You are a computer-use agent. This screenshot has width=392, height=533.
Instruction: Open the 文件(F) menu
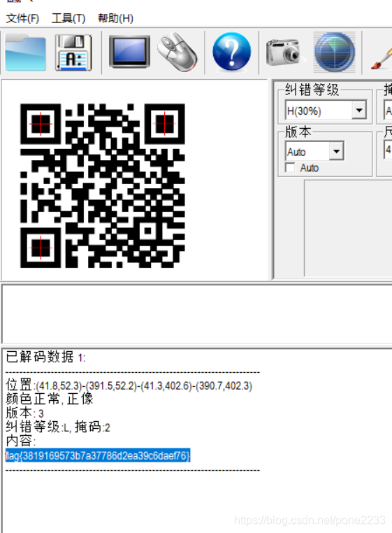click(x=22, y=18)
